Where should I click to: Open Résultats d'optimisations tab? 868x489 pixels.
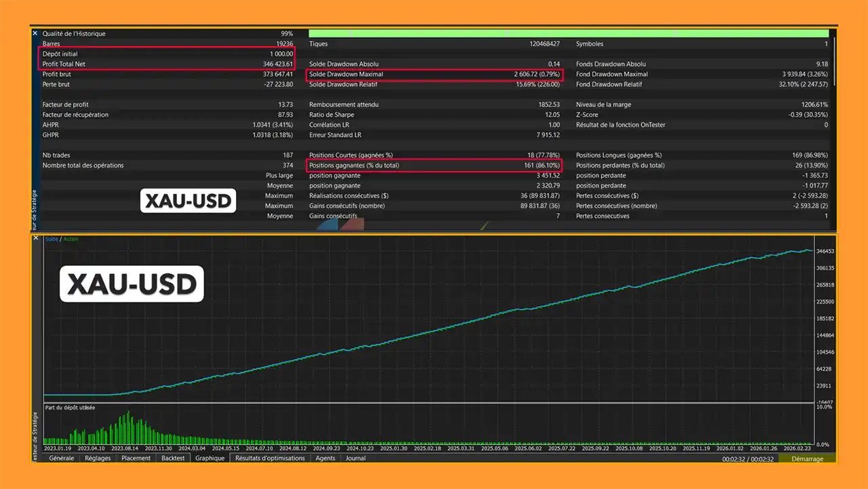(x=270, y=458)
